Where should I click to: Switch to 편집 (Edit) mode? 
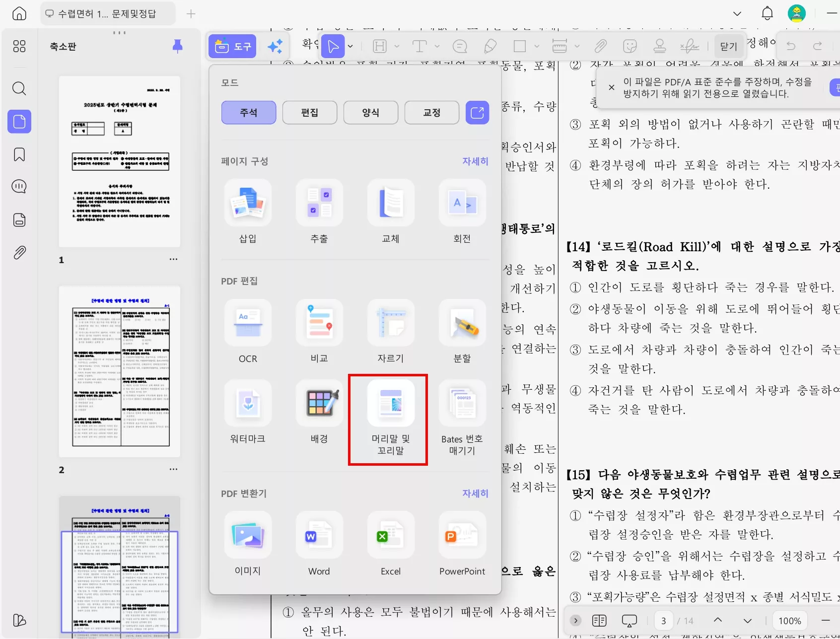pyautogui.click(x=310, y=112)
